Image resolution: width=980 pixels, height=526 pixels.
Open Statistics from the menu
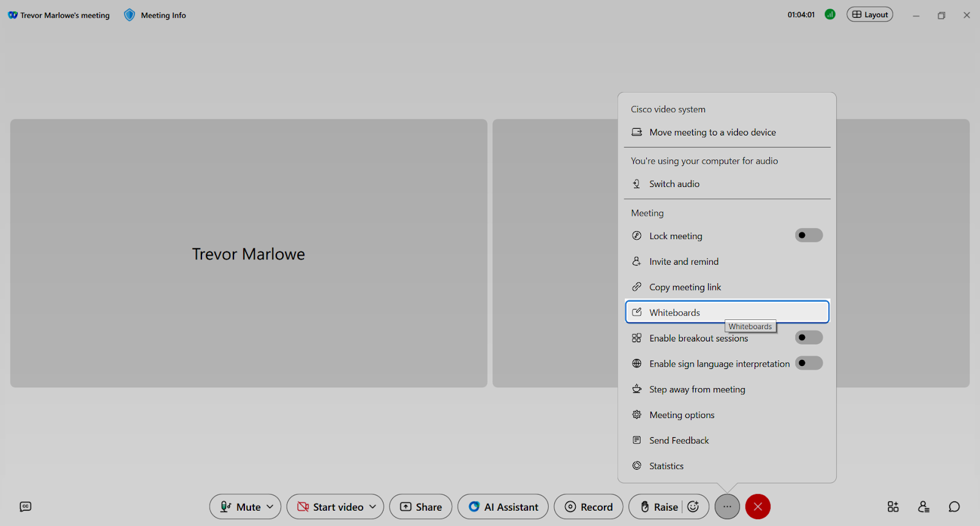point(727,466)
